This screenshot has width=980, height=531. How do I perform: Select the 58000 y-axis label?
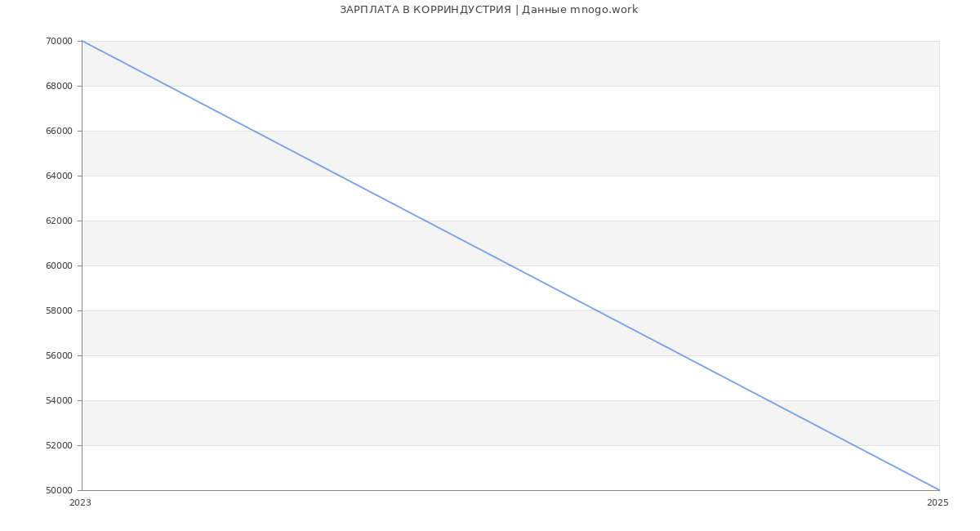[59, 310]
